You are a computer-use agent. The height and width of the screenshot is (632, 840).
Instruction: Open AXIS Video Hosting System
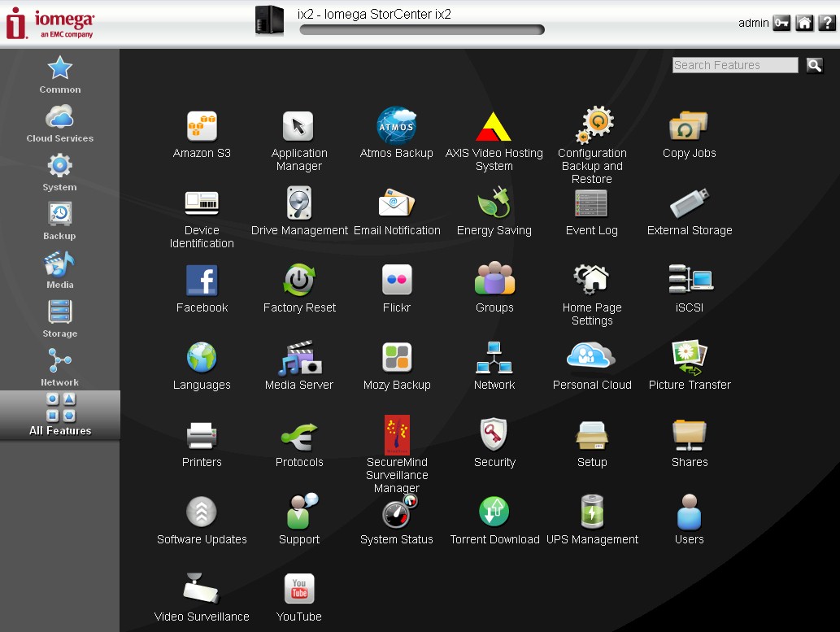click(x=494, y=141)
